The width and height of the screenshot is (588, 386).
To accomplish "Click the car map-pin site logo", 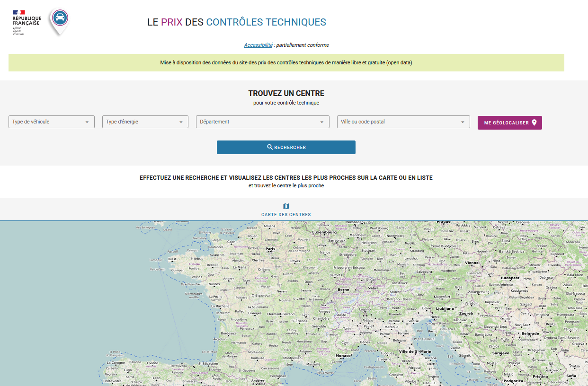I will (59, 21).
